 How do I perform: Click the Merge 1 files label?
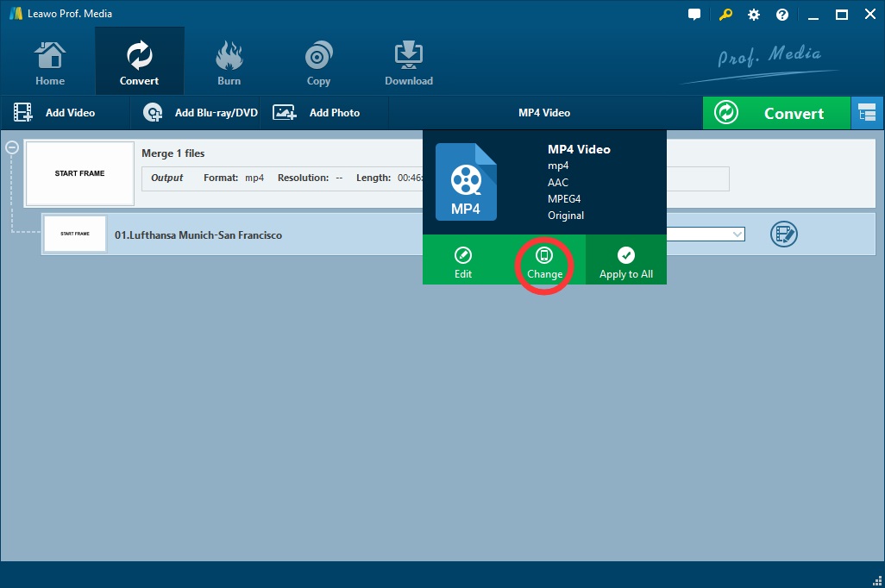[173, 153]
